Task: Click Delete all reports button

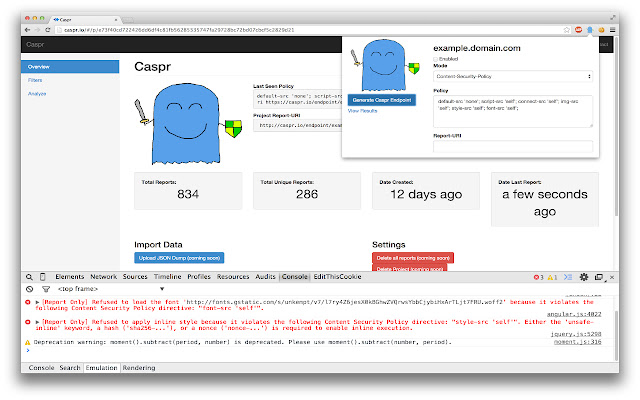Action: point(413,258)
